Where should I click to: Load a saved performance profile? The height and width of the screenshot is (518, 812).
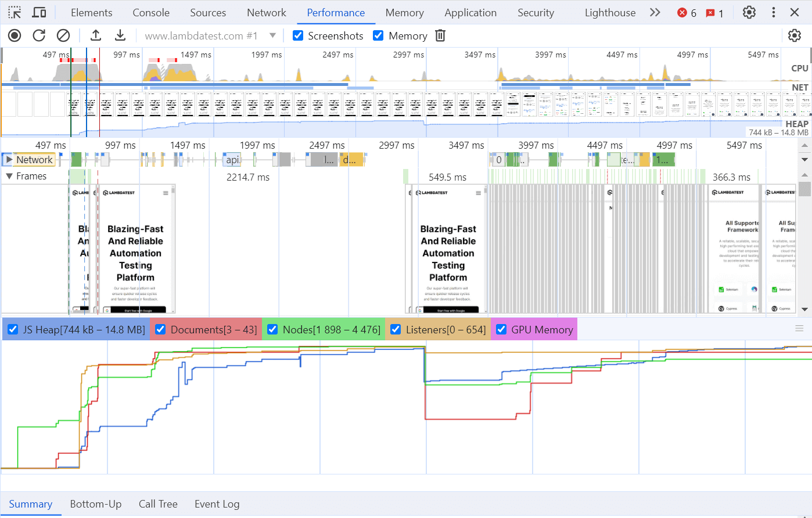click(95, 35)
